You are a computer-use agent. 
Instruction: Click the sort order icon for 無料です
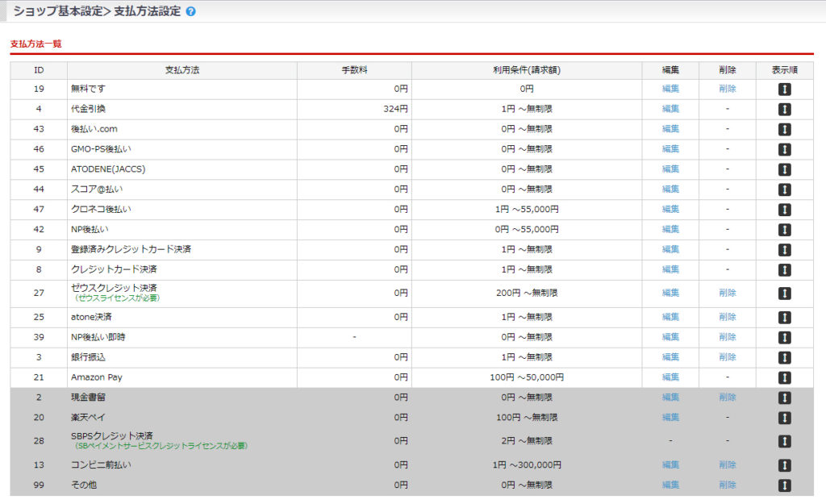click(784, 90)
